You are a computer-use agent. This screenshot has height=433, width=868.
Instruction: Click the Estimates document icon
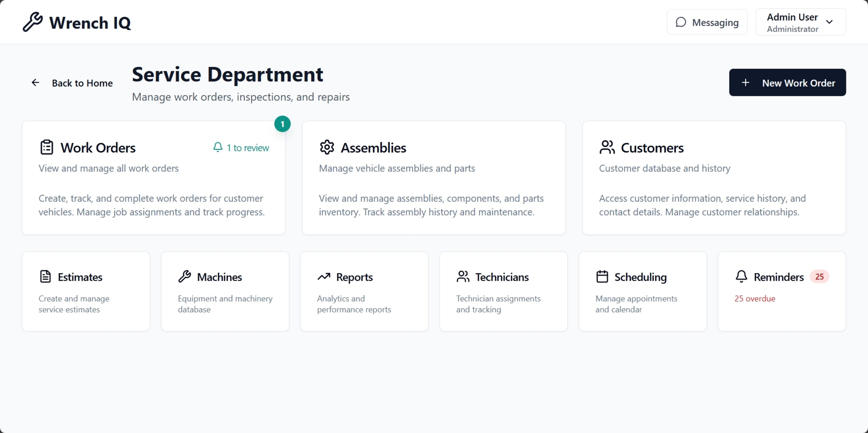coord(45,277)
